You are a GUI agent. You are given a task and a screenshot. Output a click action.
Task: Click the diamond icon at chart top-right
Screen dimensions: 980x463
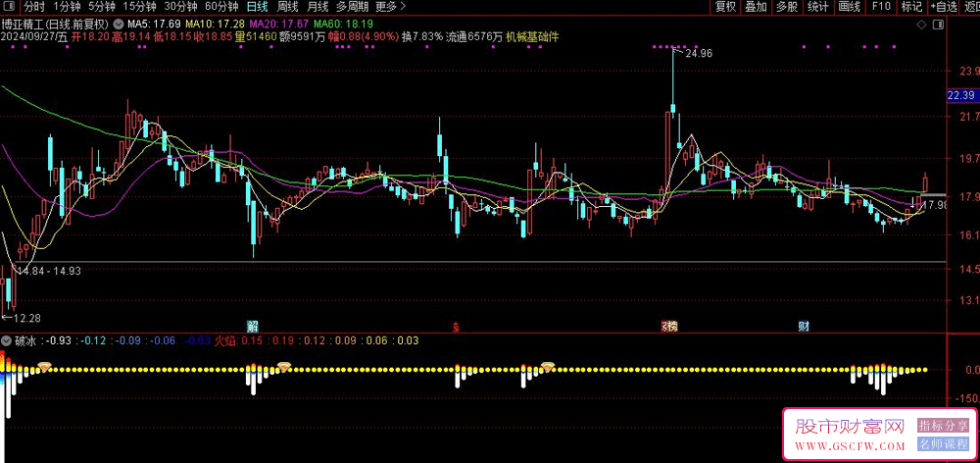click(x=921, y=25)
